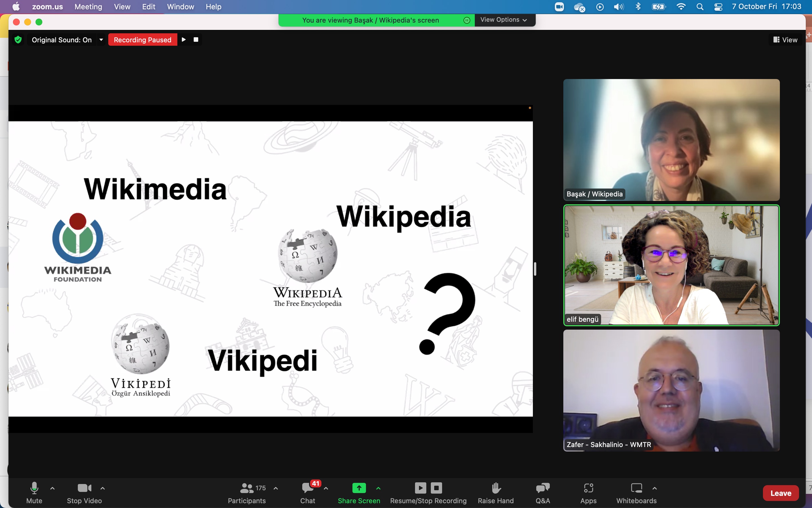Click the cloud sync status icon
Screen dimensions: 812x508
pos(579,7)
